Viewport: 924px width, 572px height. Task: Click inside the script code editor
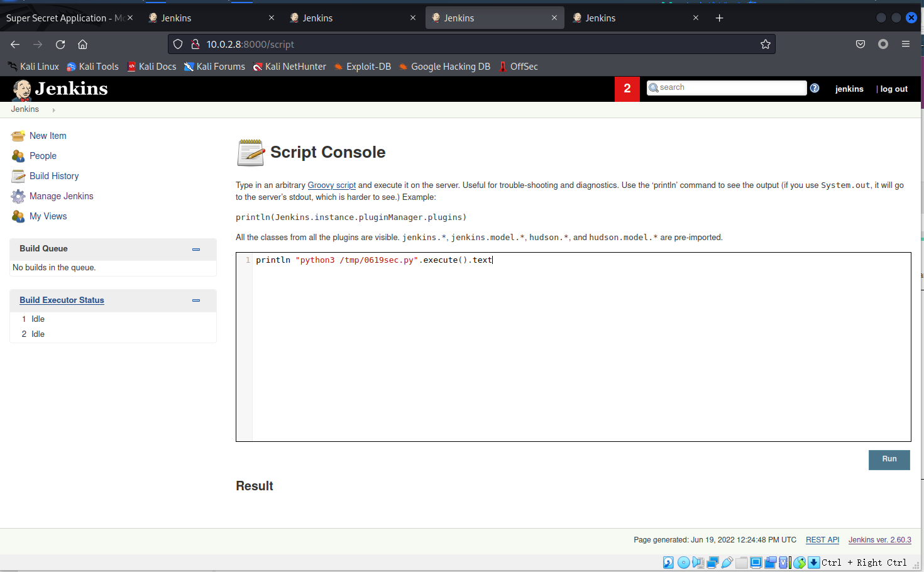click(x=573, y=347)
